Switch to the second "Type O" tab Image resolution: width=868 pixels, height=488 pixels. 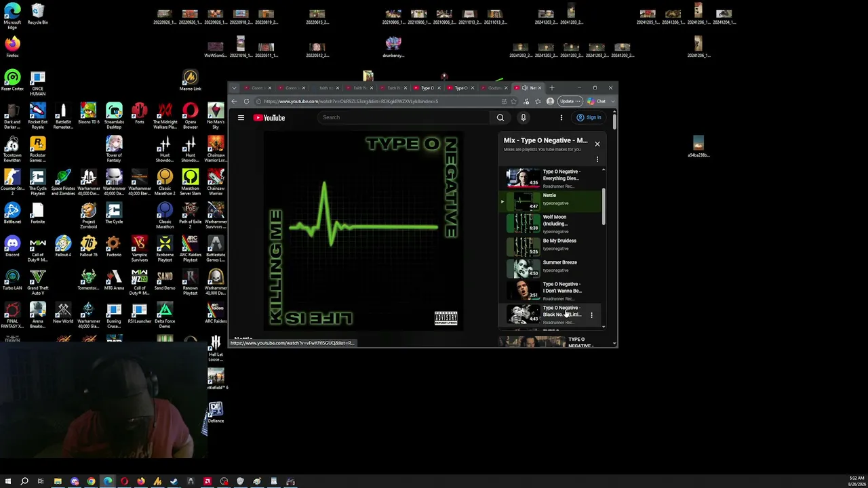461,88
